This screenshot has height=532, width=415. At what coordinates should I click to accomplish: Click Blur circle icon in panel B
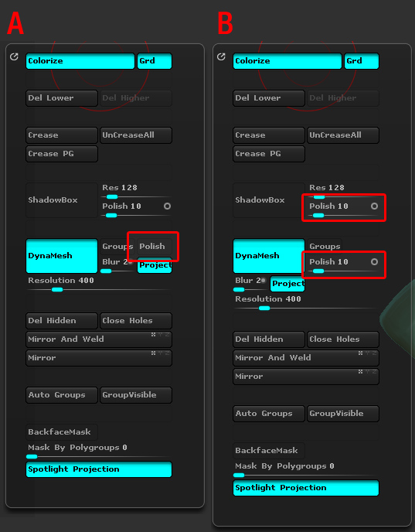click(x=263, y=280)
